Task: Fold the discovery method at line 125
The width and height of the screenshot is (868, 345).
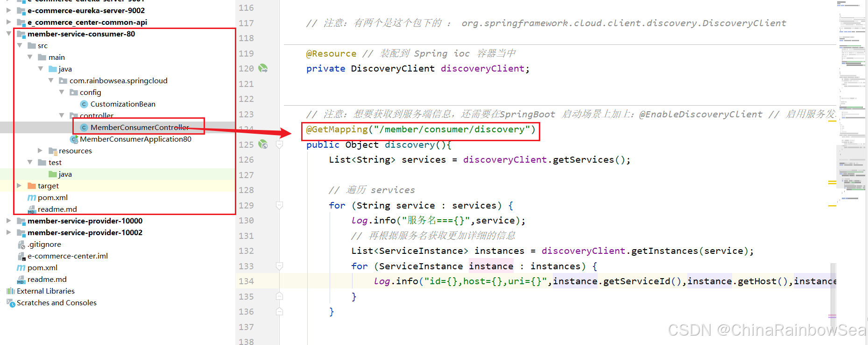Action: 279,144
